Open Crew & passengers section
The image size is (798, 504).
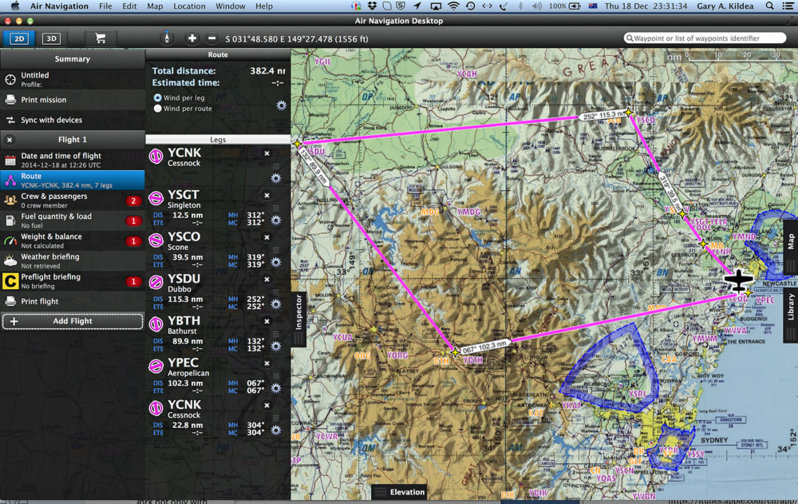72,201
